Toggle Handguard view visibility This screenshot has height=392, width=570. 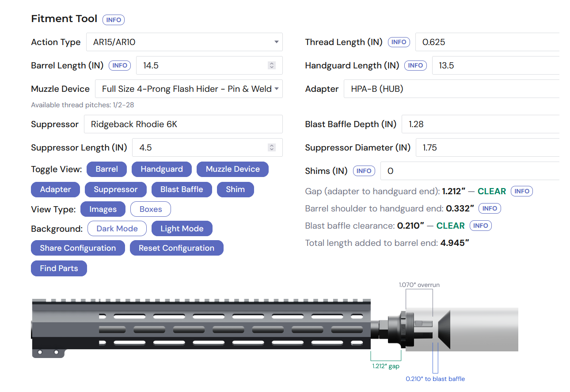(x=162, y=169)
